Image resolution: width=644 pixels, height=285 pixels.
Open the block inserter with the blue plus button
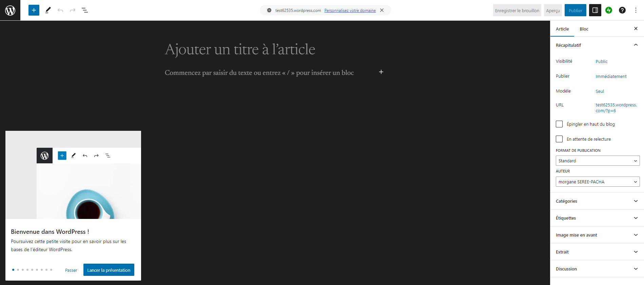pyautogui.click(x=34, y=10)
